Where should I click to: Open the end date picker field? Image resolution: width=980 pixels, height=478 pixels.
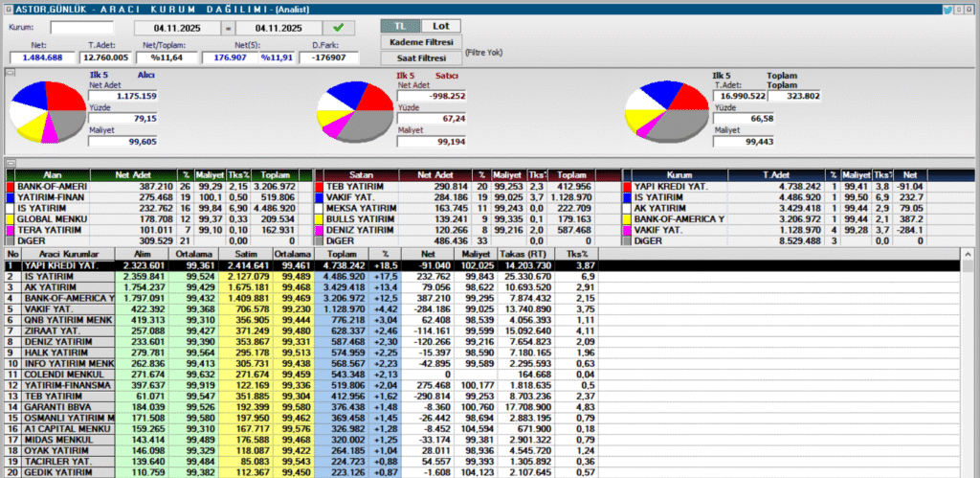[278, 28]
